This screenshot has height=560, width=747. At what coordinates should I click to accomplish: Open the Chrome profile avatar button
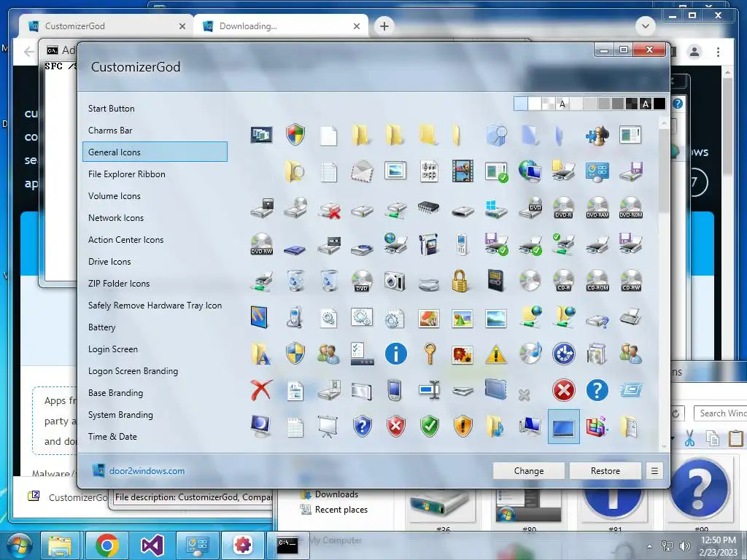point(694,52)
